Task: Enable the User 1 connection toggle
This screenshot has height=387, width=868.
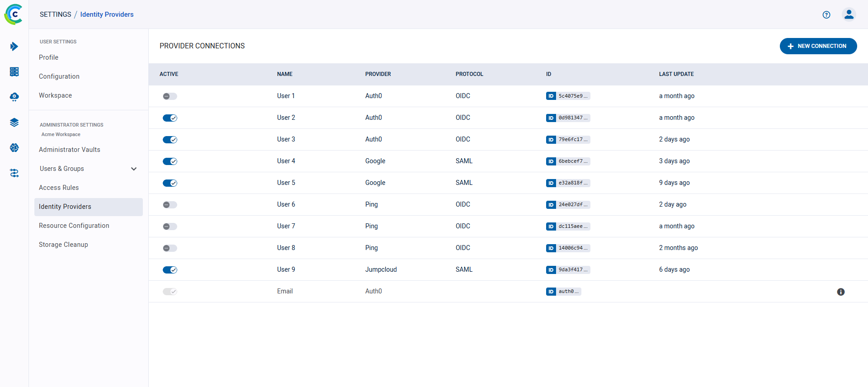Action: 170,96
